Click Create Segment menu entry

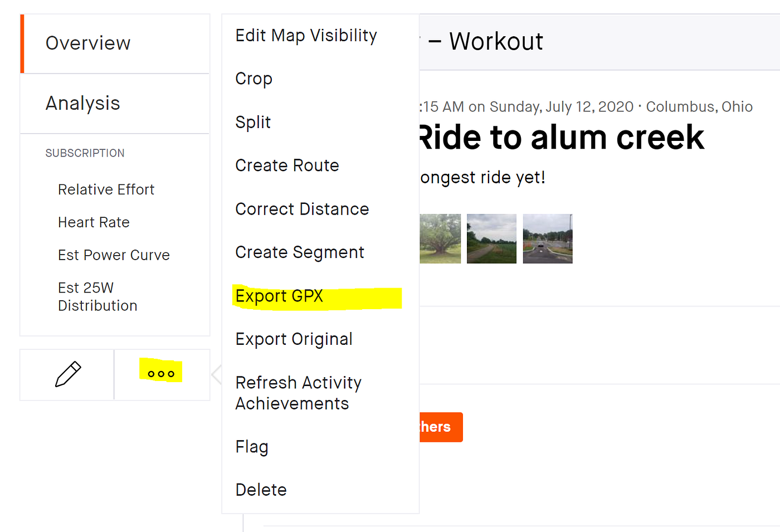click(x=300, y=252)
